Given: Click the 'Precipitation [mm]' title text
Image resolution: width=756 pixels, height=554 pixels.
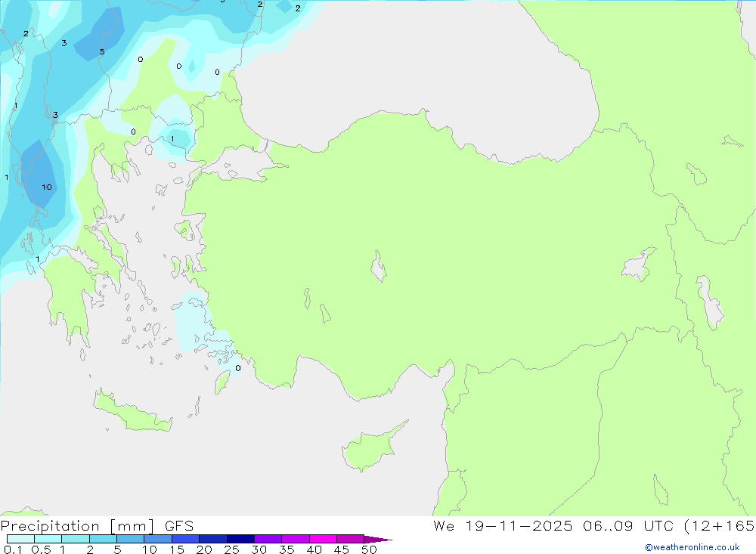Looking at the screenshot, I should point(78,526).
